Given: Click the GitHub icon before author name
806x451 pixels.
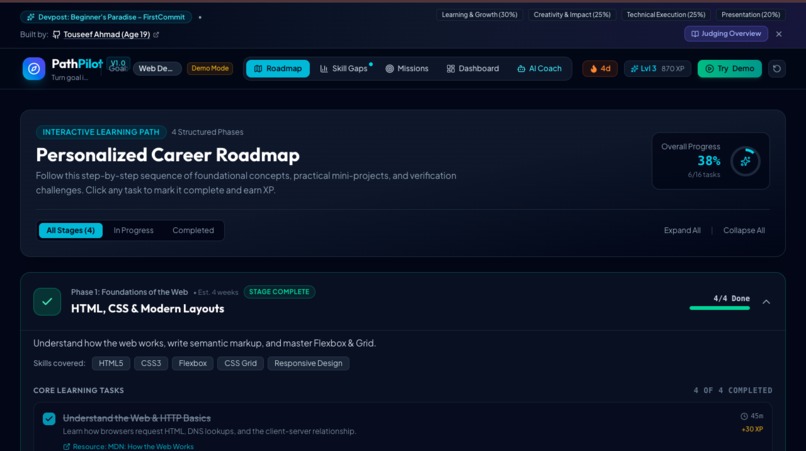Looking at the screenshot, I should [57, 34].
